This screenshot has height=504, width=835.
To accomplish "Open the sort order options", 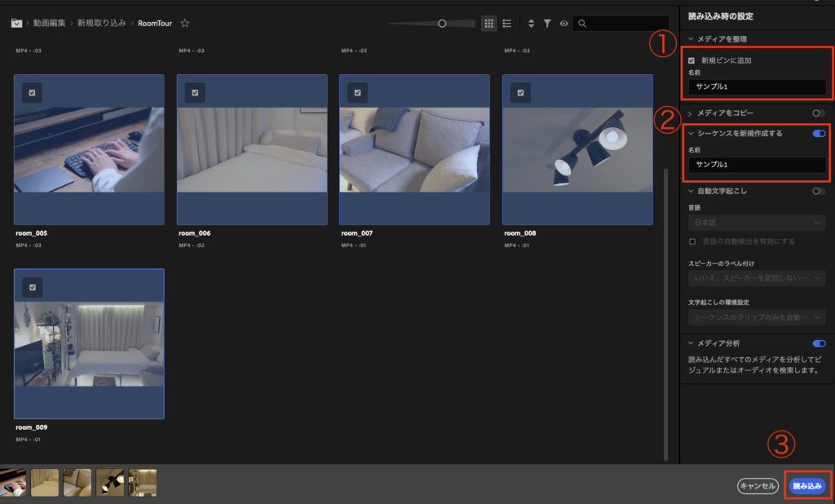I will 531,24.
